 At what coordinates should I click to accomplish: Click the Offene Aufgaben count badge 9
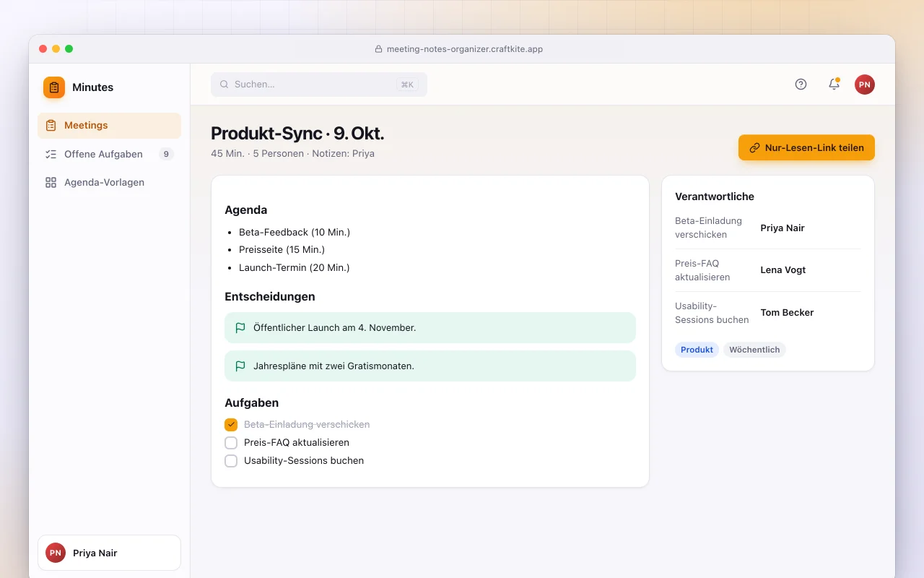tap(166, 154)
